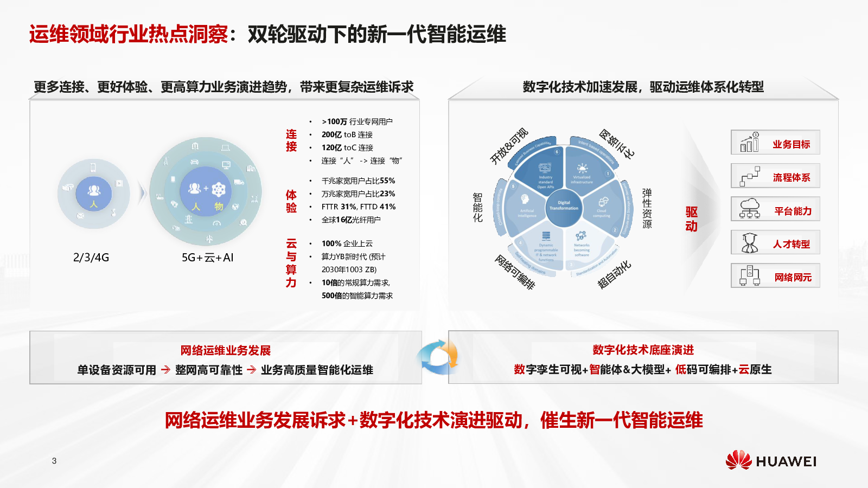The height and width of the screenshot is (488, 868).
Task: Click the cloud network icon beside 平台能力
Action: 749,209
